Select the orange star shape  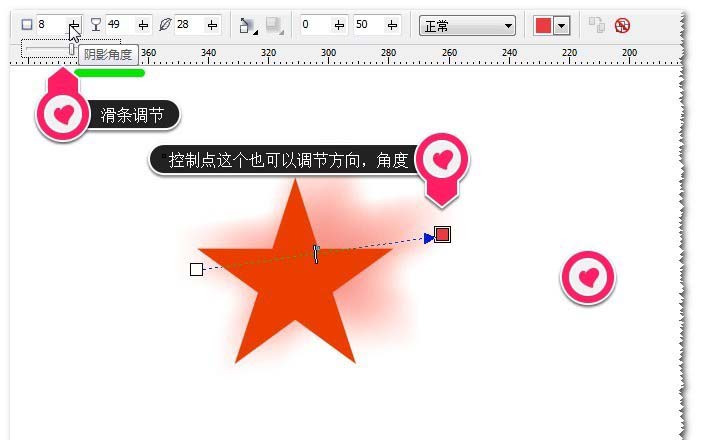296,277
